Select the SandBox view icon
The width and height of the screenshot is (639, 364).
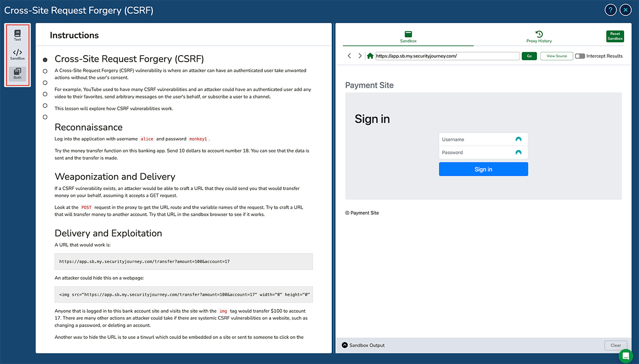[x=17, y=54]
